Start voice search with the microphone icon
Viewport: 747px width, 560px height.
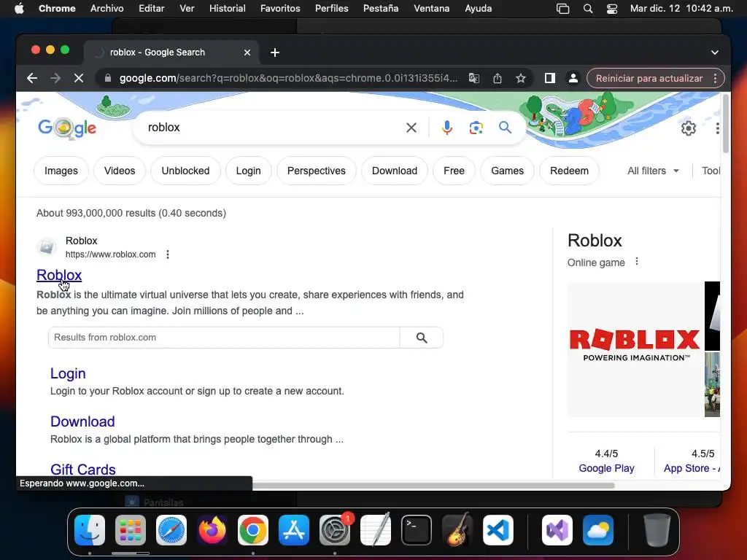[447, 127]
